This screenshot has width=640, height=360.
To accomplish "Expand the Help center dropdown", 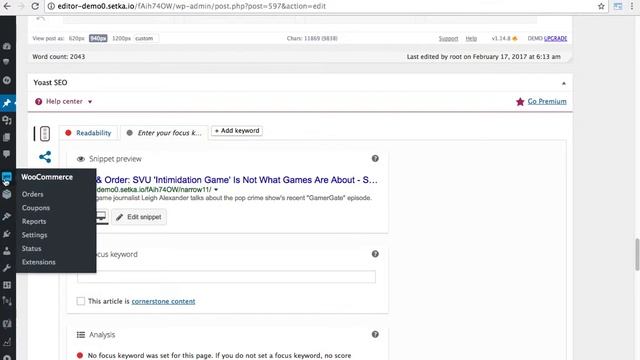I will point(64,101).
